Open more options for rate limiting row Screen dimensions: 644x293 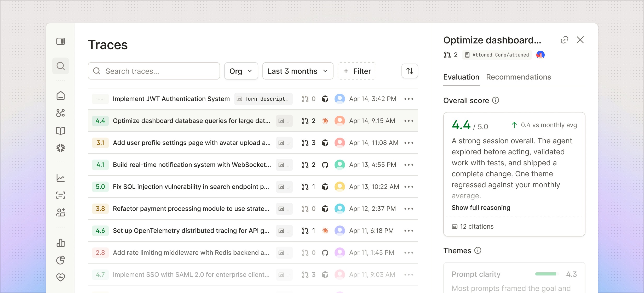(x=409, y=253)
